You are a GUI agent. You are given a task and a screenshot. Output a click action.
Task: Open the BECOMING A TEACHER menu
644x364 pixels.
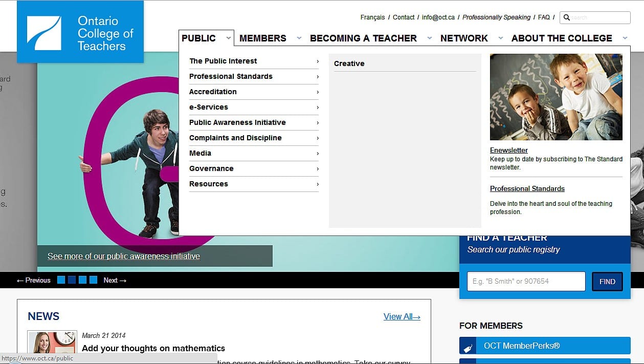363,38
